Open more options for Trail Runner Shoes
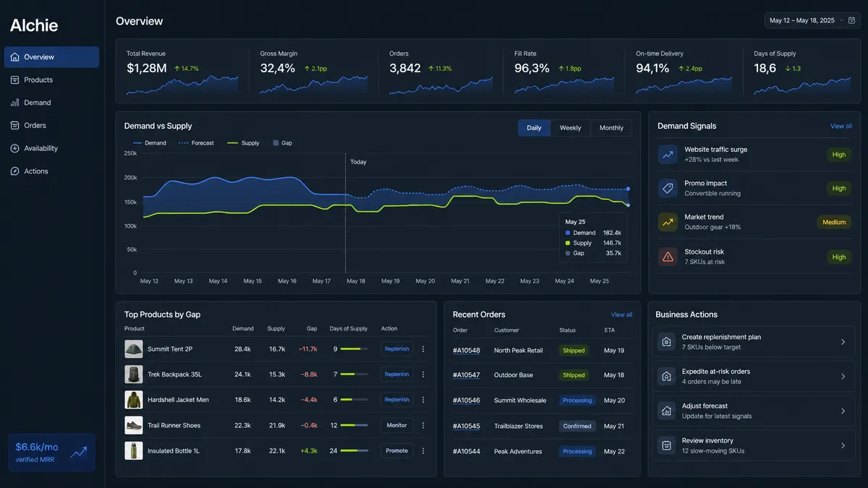Viewport: 868px width, 488px height. 423,425
